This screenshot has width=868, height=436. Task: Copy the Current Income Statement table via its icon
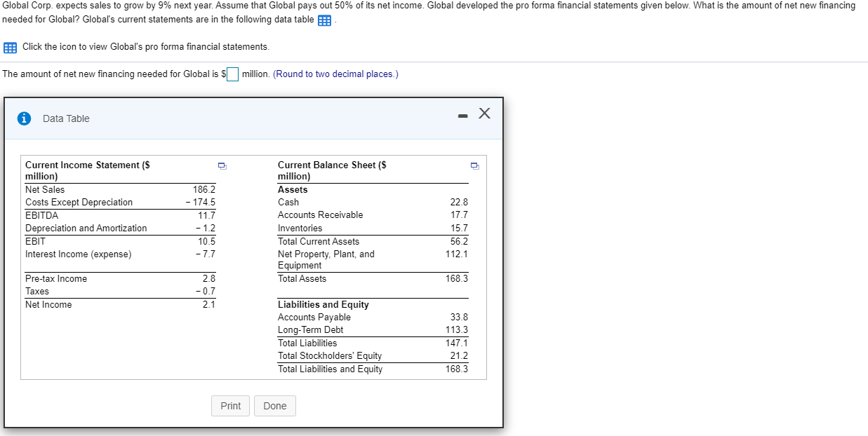pyautogui.click(x=222, y=166)
